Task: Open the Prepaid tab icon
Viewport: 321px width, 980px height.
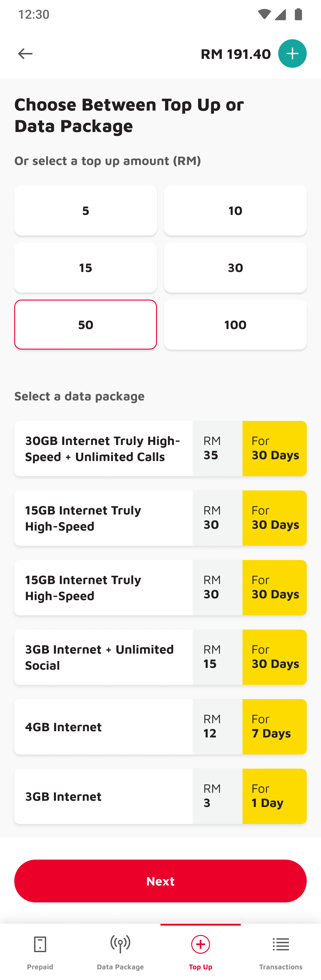Action: click(40, 944)
